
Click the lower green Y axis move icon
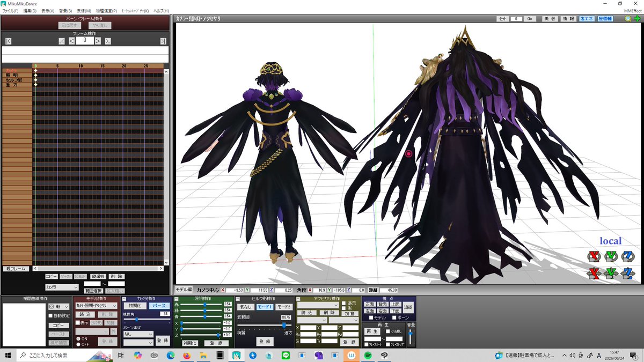click(611, 274)
